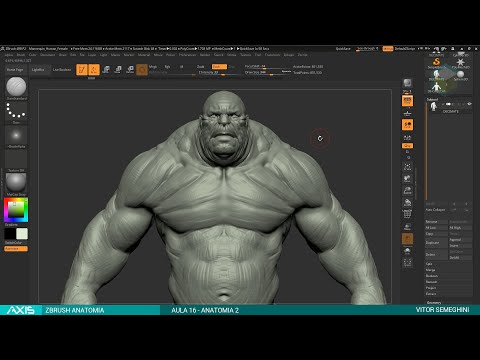
Task: Toggle the orange Local symmetry icon
Action: [x=407, y=125]
